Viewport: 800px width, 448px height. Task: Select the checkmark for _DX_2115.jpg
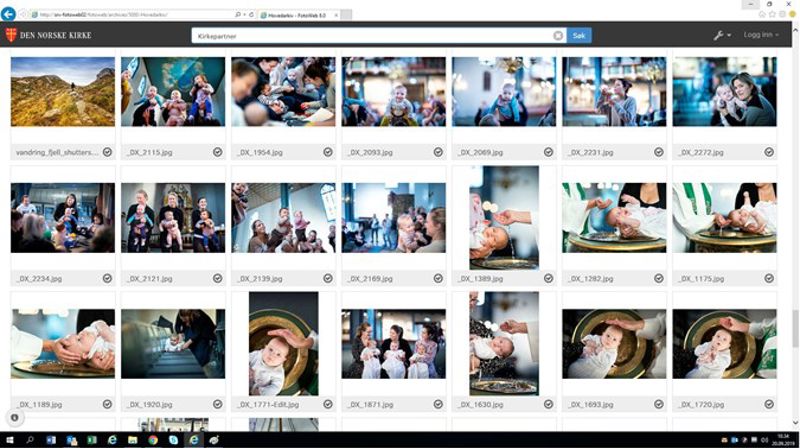(217, 152)
